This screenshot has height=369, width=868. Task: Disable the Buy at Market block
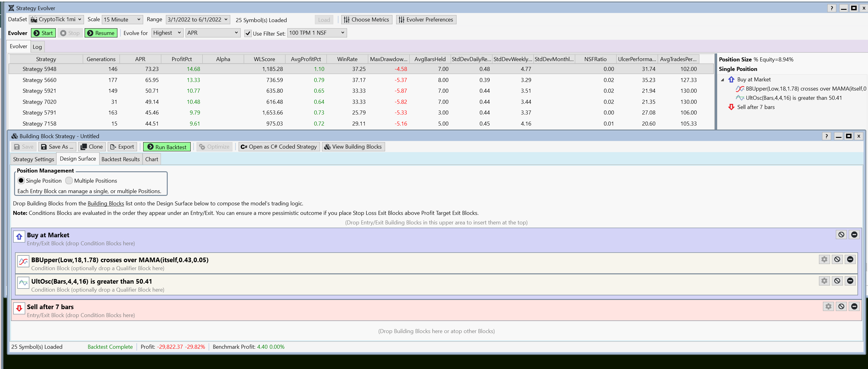click(x=841, y=235)
